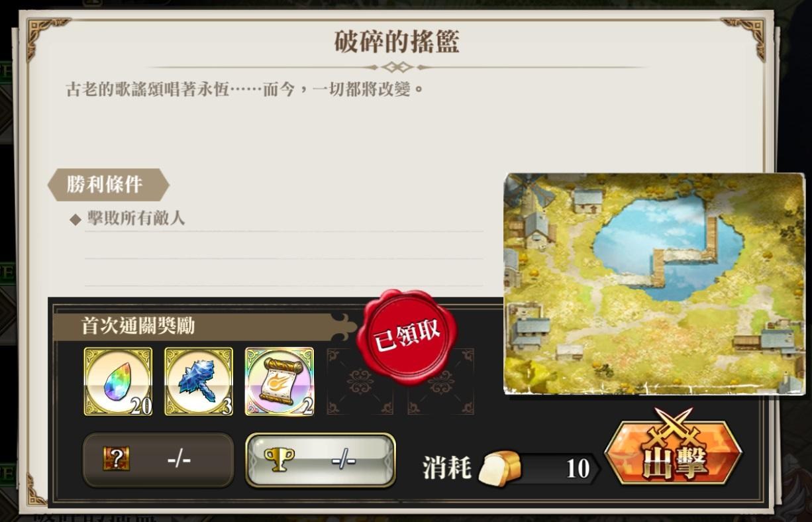Tap the gold trophy icon
The image size is (812, 522).
[279, 459]
